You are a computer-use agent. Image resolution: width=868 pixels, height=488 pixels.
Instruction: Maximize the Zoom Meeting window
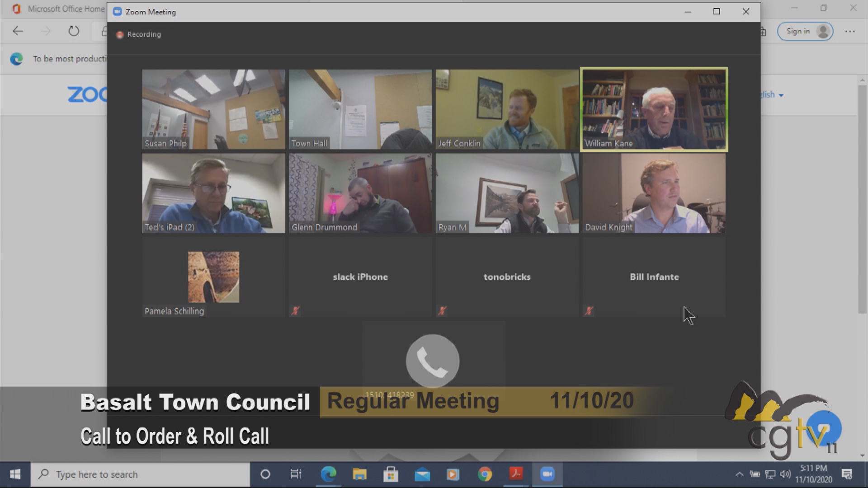pyautogui.click(x=717, y=12)
